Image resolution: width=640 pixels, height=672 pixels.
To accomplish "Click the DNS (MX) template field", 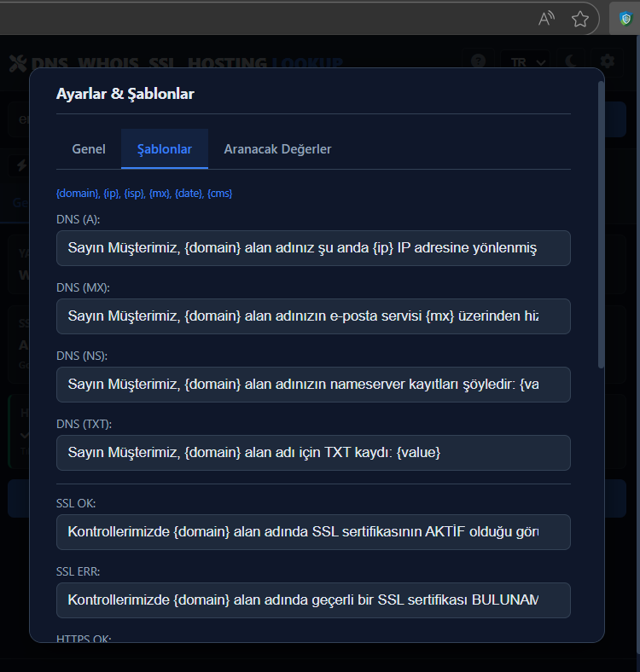I will tap(313, 316).
